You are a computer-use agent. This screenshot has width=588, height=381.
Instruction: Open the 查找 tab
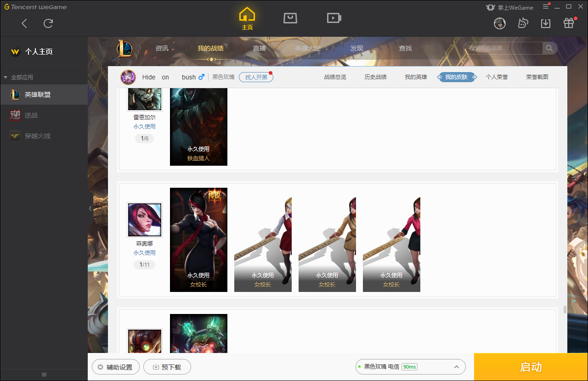tap(405, 48)
